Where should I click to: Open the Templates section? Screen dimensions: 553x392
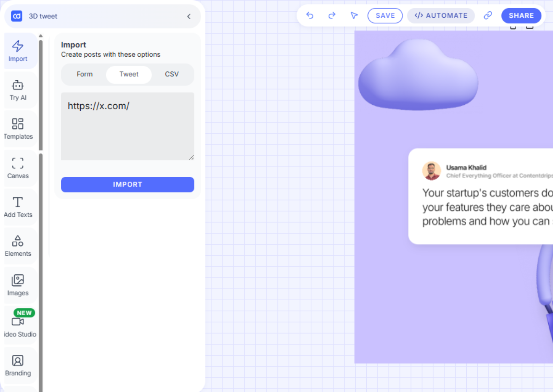(x=18, y=129)
